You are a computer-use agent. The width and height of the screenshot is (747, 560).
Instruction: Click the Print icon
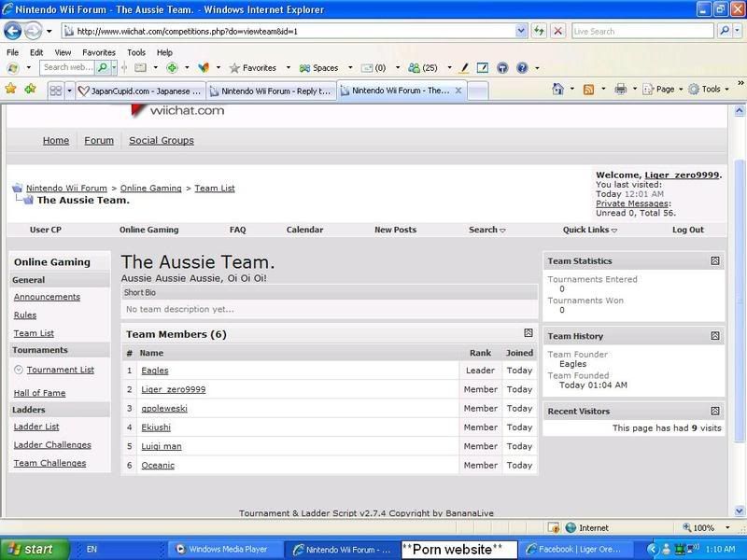(620, 89)
